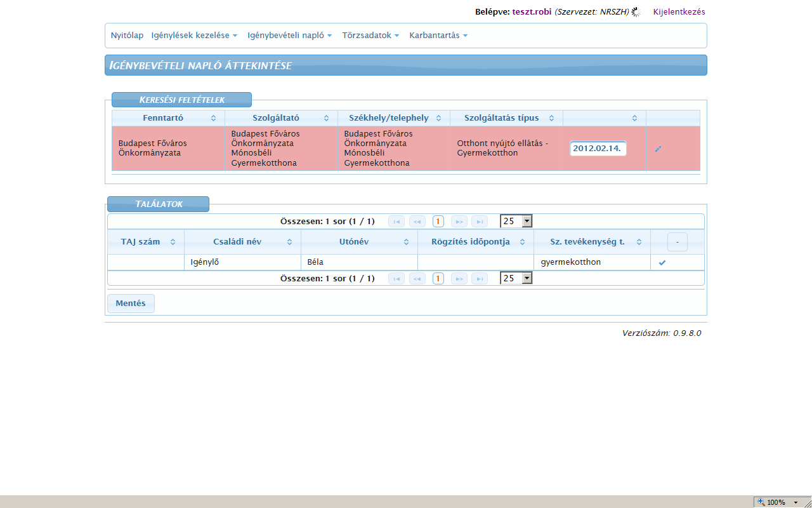Go to the previous page in the bottom paginator
Viewport: 812px width, 508px height.
tap(417, 278)
